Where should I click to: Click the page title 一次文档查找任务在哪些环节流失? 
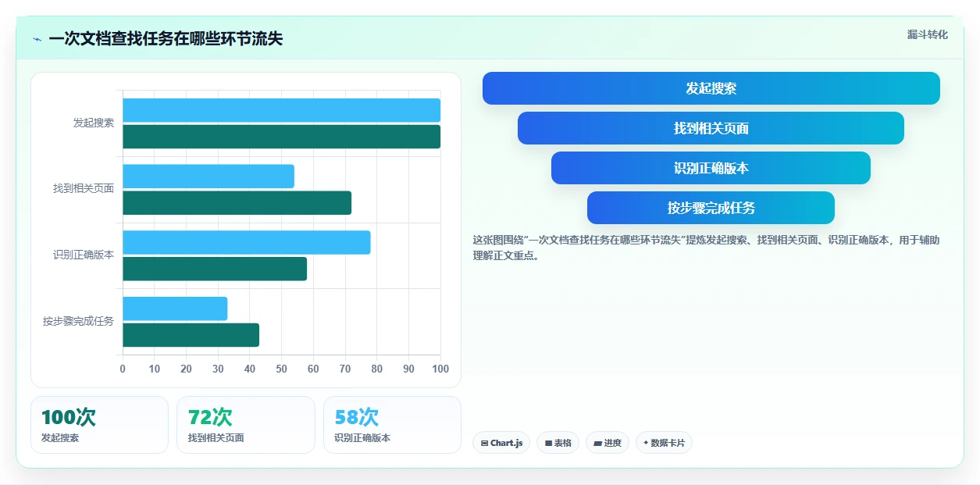click(x=166, y=38)
